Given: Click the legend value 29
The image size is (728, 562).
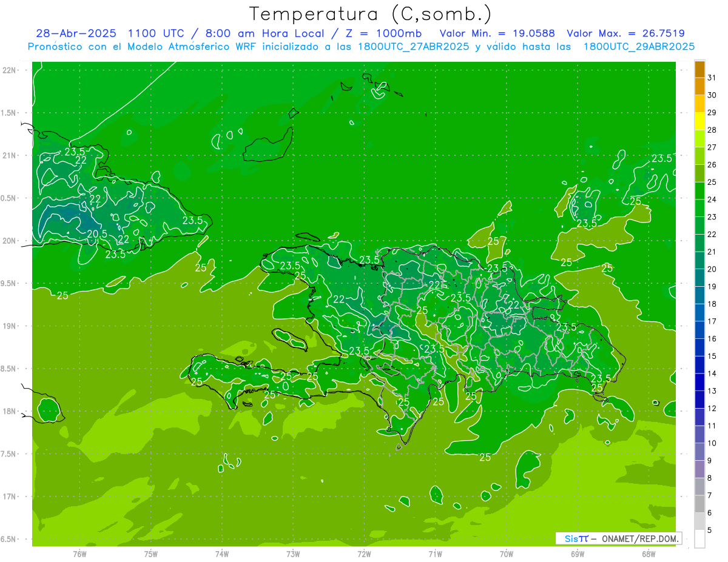Looking at the screenshot, I should (712, 113).
